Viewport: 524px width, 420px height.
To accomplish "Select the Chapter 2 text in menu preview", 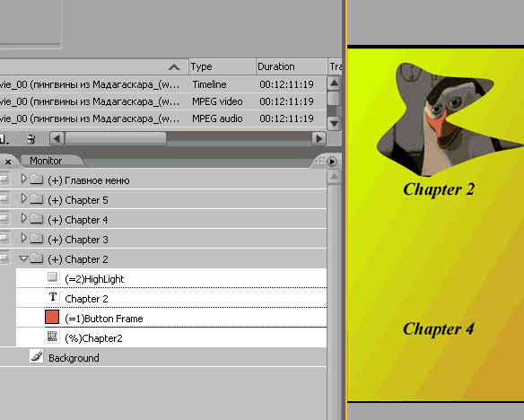I will [x=439, y=189].
